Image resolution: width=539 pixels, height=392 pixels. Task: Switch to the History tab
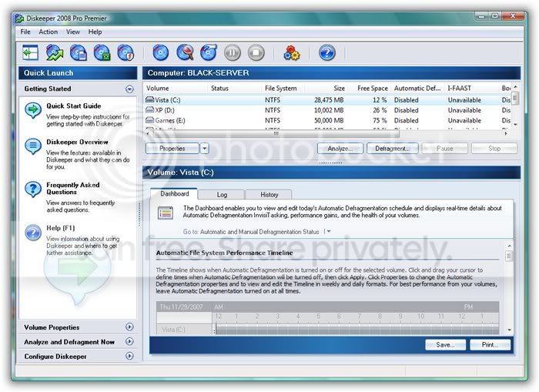pyautogui.click(x=269, y=195)
